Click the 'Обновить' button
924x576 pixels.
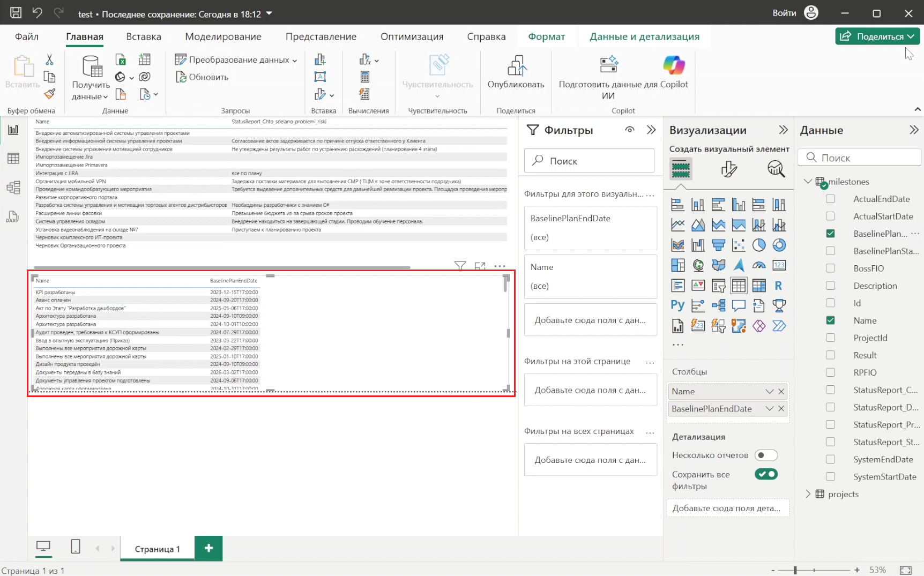202,77
